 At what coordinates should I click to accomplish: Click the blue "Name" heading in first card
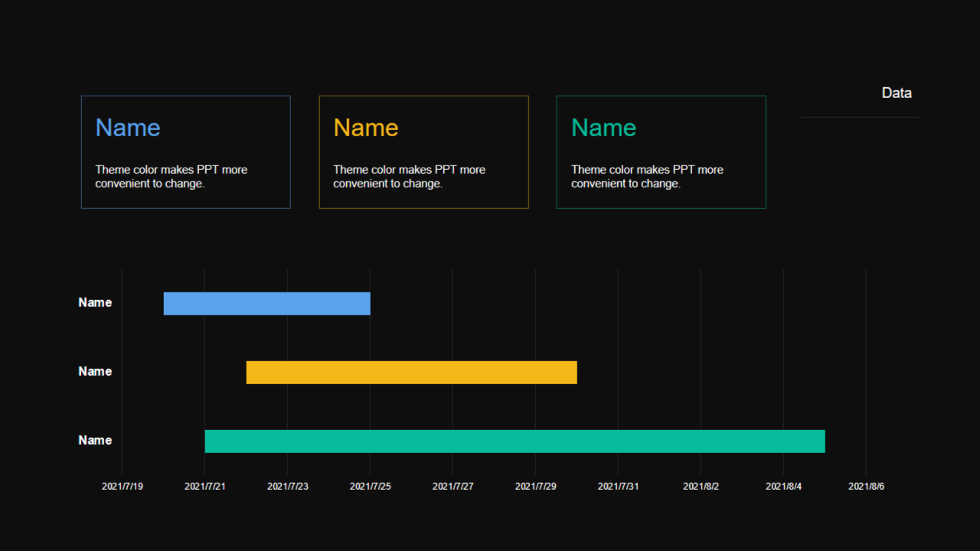pos(128,128)
